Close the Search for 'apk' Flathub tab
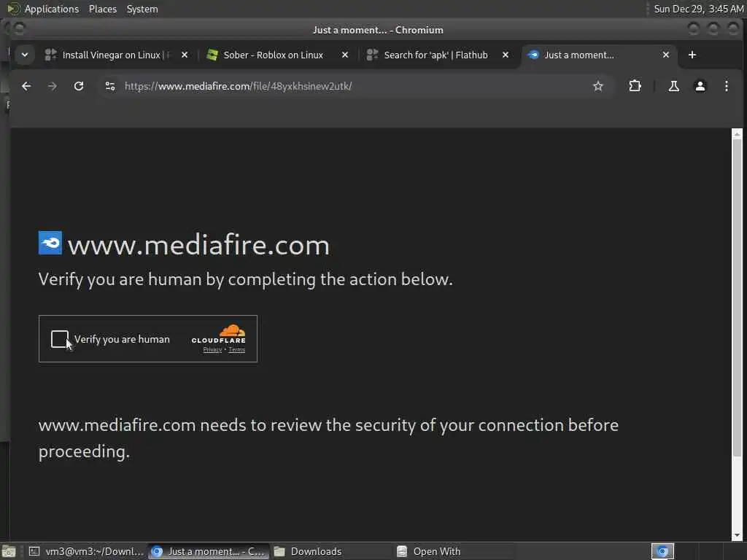This screenshot has height=560, width=747. click(x=506, y=55)
